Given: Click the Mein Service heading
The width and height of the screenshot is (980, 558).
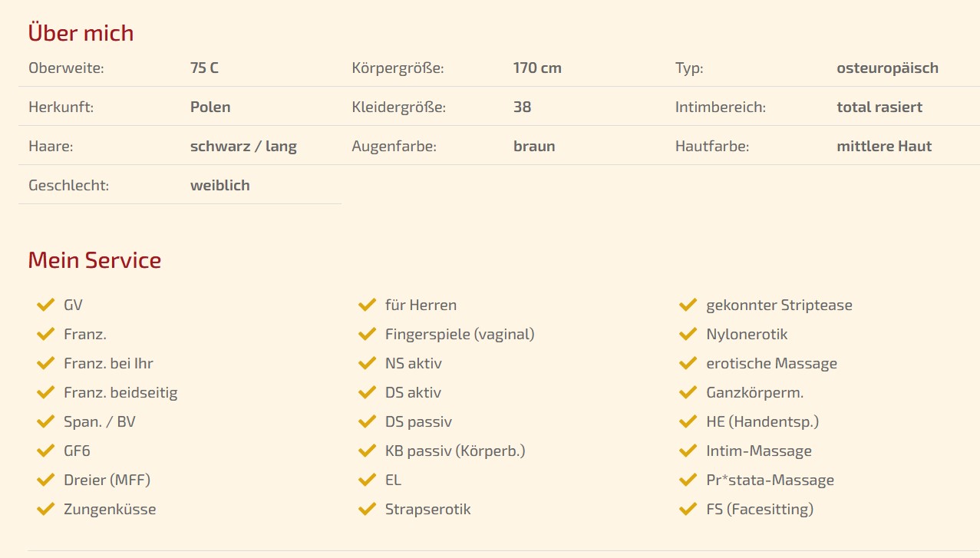Looking at the screenshot, I should (x=94, y=260).
